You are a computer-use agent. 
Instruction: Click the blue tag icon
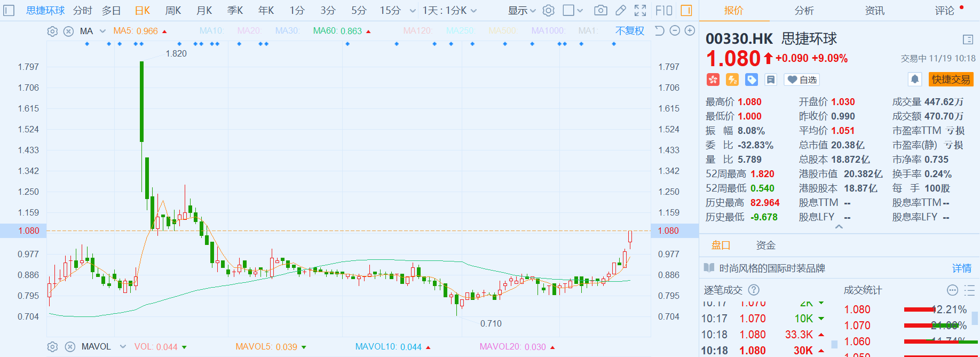click(752, 80)
